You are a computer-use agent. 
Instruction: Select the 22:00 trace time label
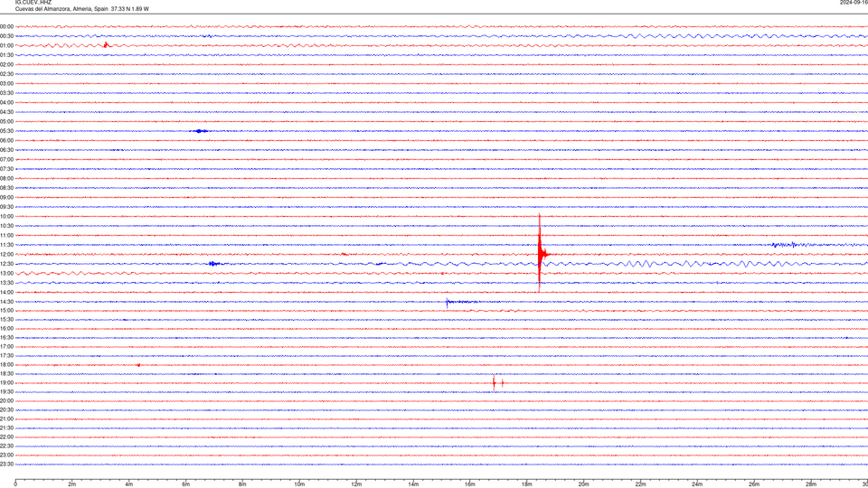coord(6,437)
